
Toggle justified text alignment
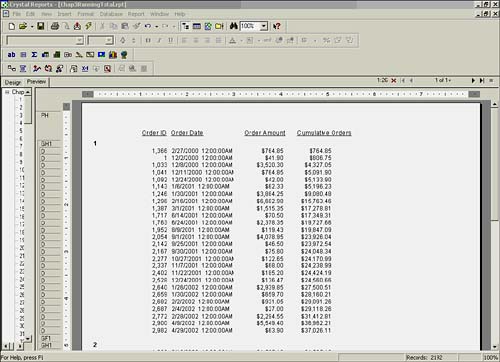pos(218,40)
